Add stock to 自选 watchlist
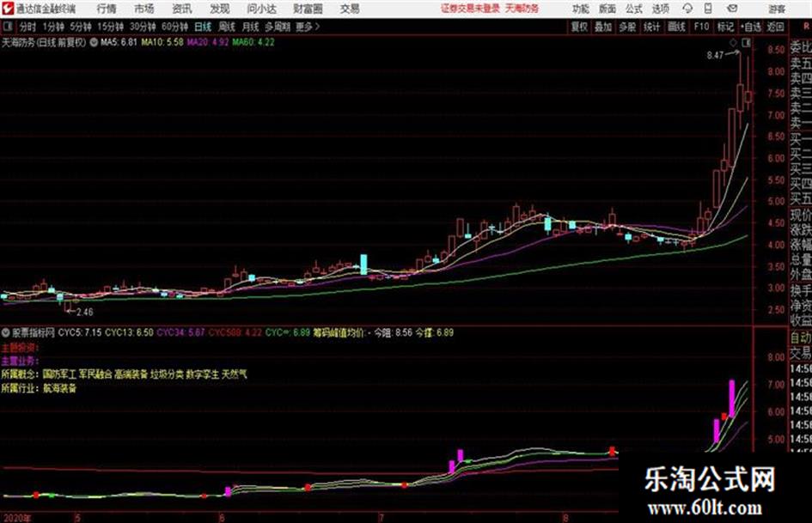The width and height of the screenshot is (812, 523). click(751, 27)
